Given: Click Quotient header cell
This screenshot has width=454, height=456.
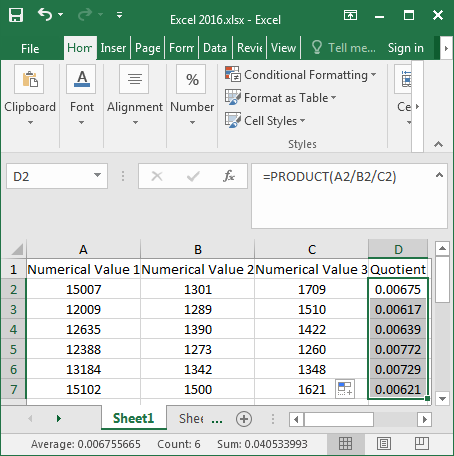Looking at the screenshot, I should tap(398, 269).
